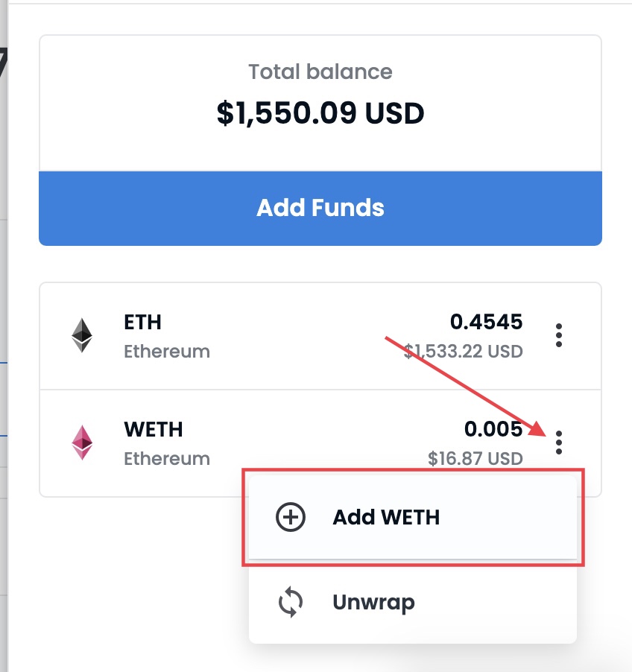The image size is (632, 672).
Task: Click the gray vertical bar at left edge
Action: coord(4,336)
